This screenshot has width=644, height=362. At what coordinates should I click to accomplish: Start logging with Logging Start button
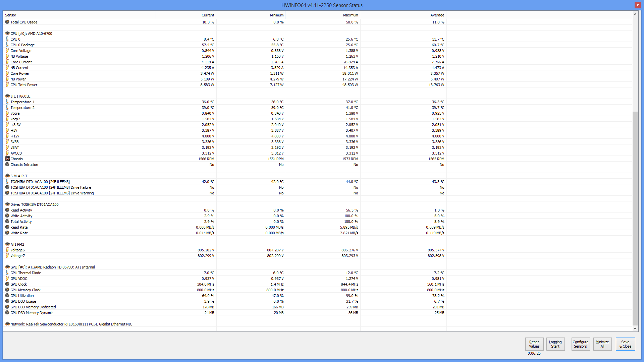(555, 344)
